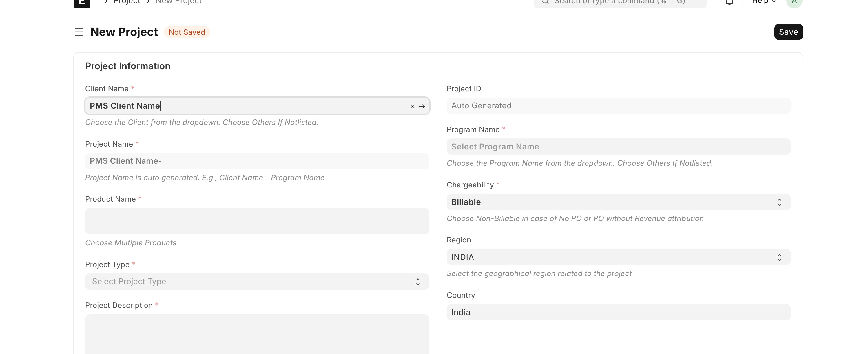Viewport: 868px width, 354px height.
Task: Click into the Client Name input field
Action: tap(257, 106)
